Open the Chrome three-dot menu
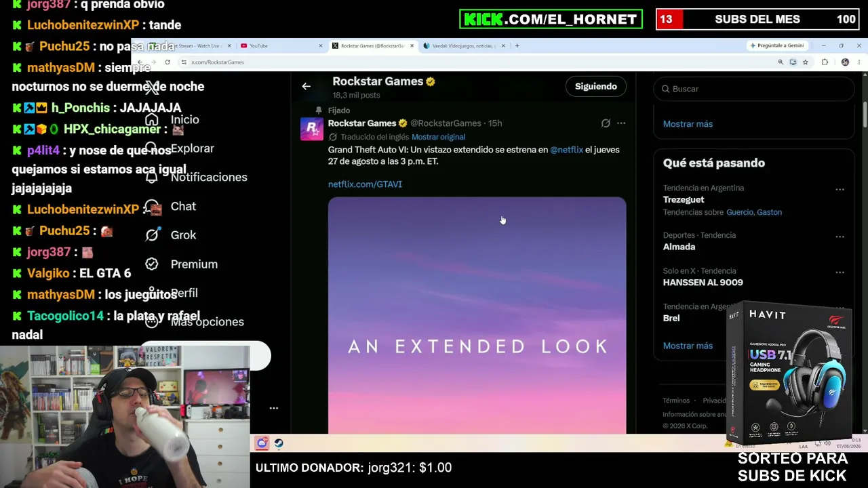Screen dimensions: 868x488 pos(859,62)
